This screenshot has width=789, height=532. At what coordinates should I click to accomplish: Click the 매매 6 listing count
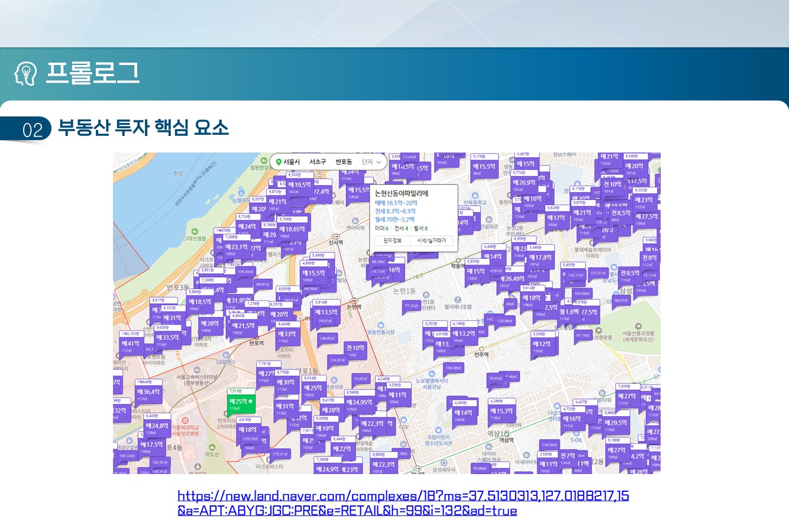click(x=382, y=228)
